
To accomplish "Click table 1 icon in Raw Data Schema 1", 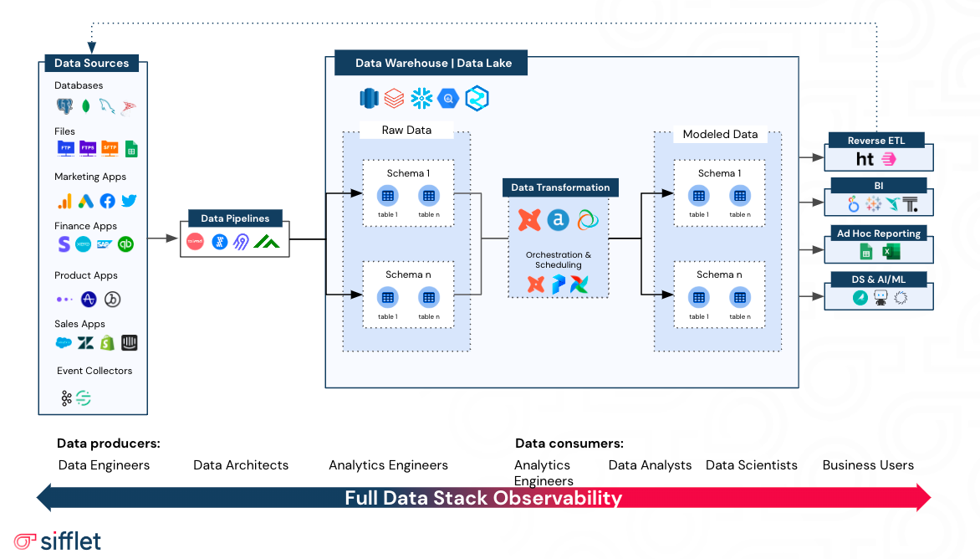I will point(387,196).
